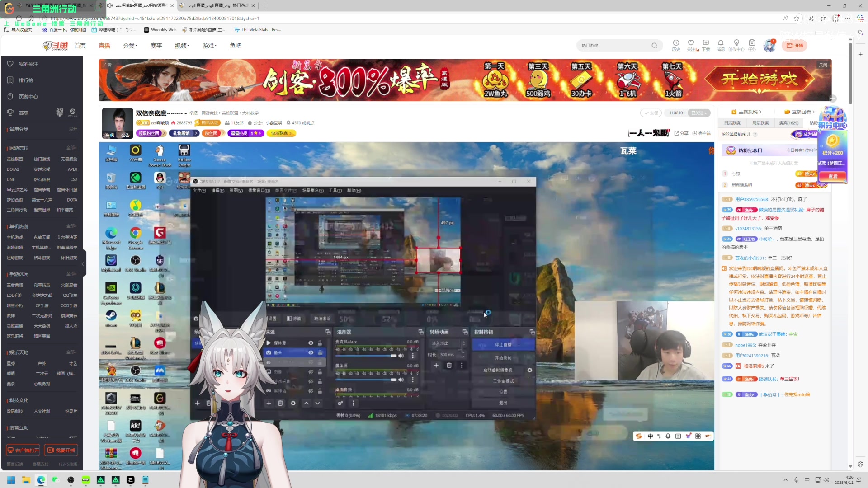868x488 pixels.
Task: Open virtual camera settings gear
Action: pyautogui.click(x=529, y=370)
